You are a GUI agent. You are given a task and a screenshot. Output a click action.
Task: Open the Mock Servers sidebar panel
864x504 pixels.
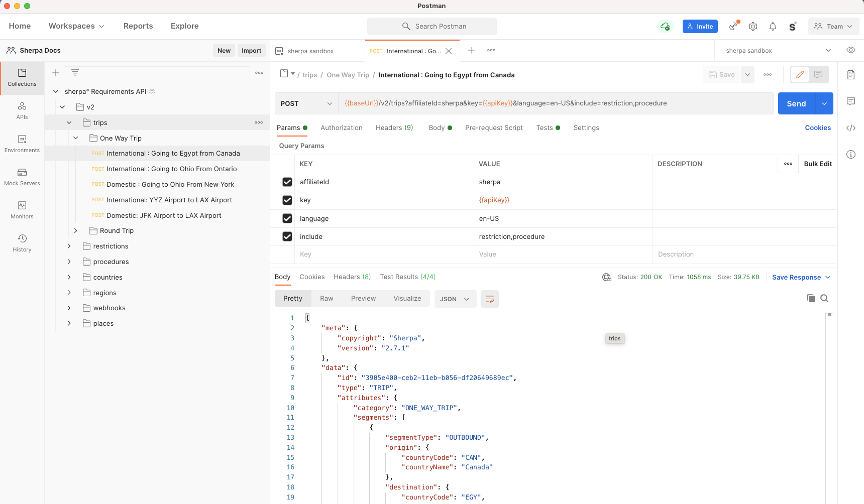(22, 177)
